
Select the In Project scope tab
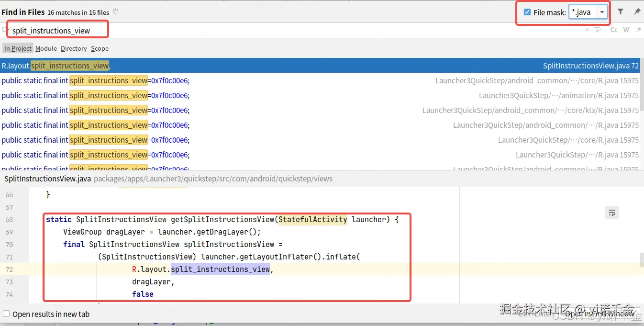pyautogui.click(x=18, y=48)
